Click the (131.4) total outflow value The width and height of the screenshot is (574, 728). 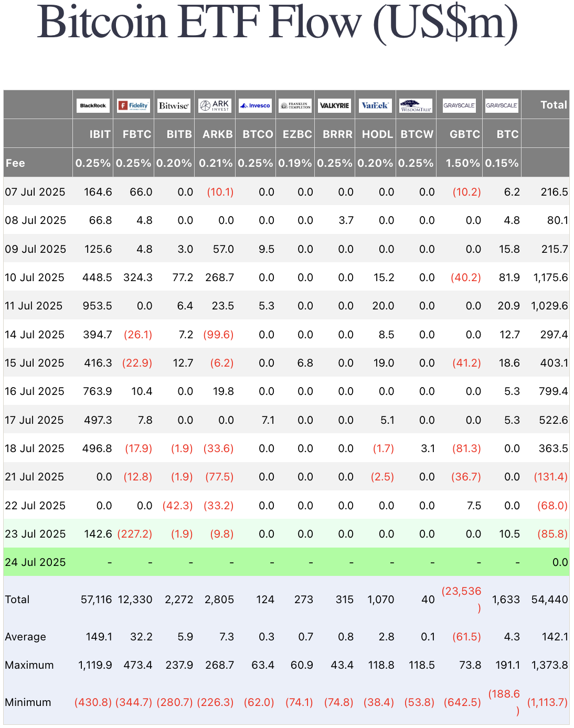[551, 477]
